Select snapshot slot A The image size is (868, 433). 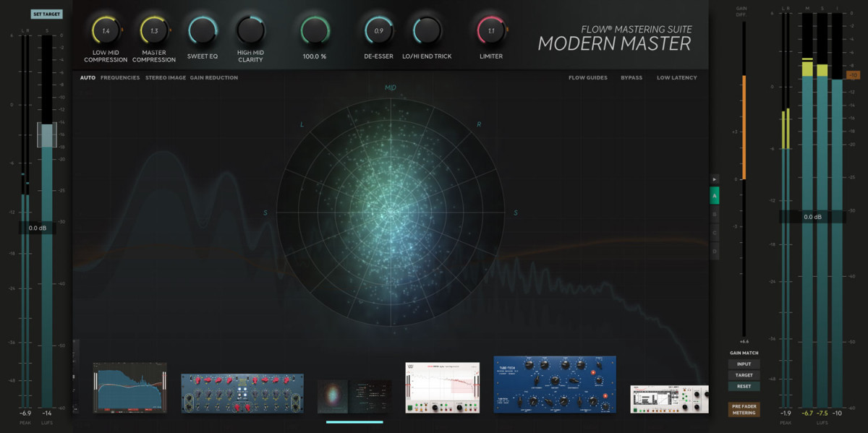click(x=715, y=195)
